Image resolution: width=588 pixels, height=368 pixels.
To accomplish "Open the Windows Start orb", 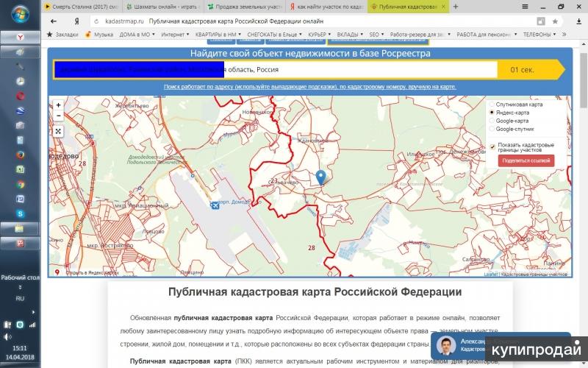I will (20, 14).
